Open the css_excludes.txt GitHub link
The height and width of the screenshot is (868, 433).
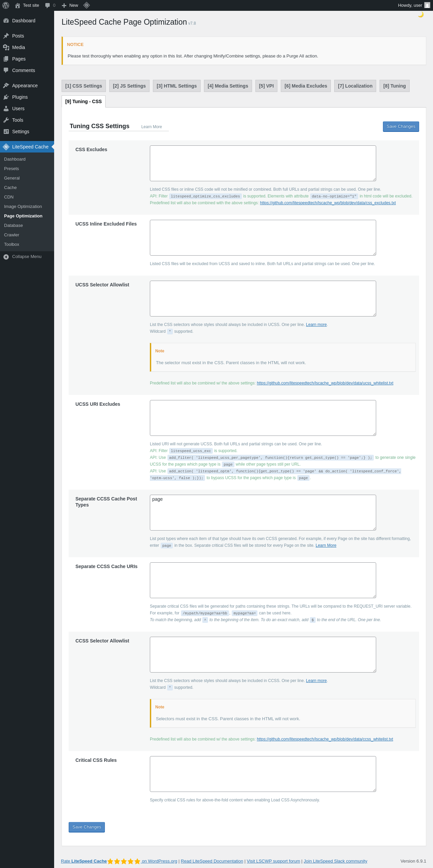[328, 203]
